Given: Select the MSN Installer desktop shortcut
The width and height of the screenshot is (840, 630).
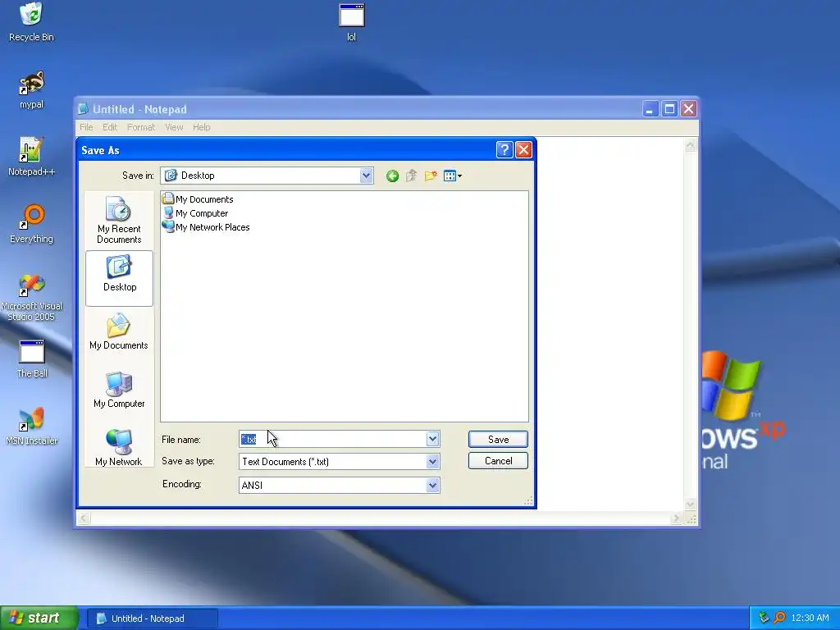Looking at the screenshot, I should 31,427.
